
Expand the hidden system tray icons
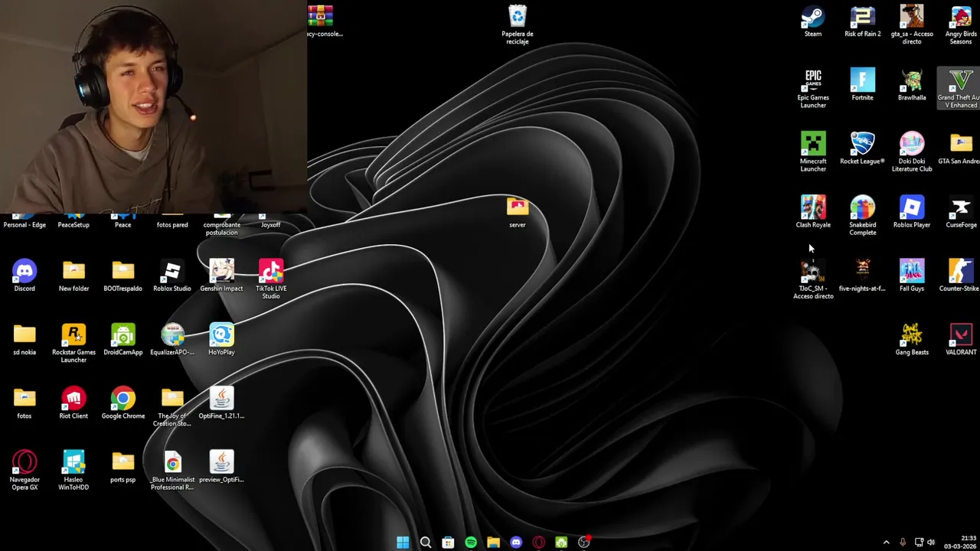[887, 542]
